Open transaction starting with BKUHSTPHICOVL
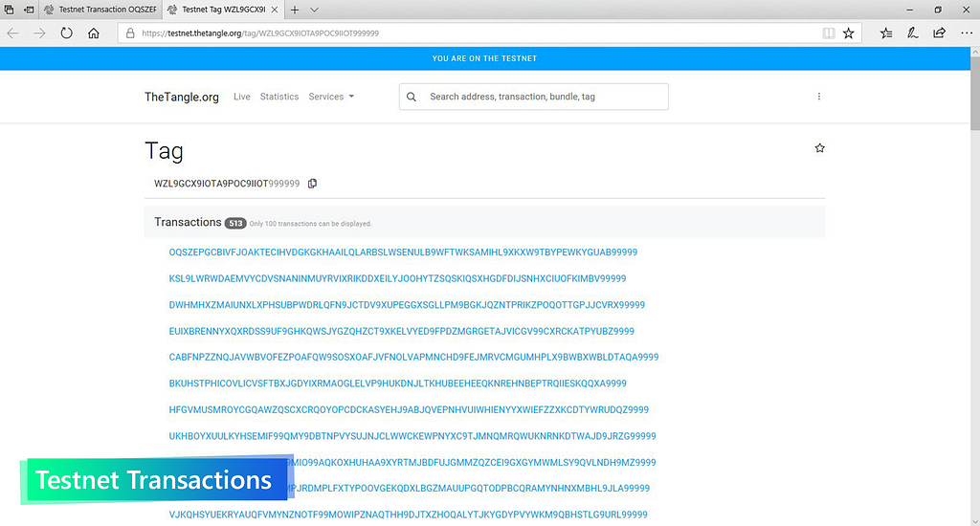980x526 pixels. pos(397,384)
